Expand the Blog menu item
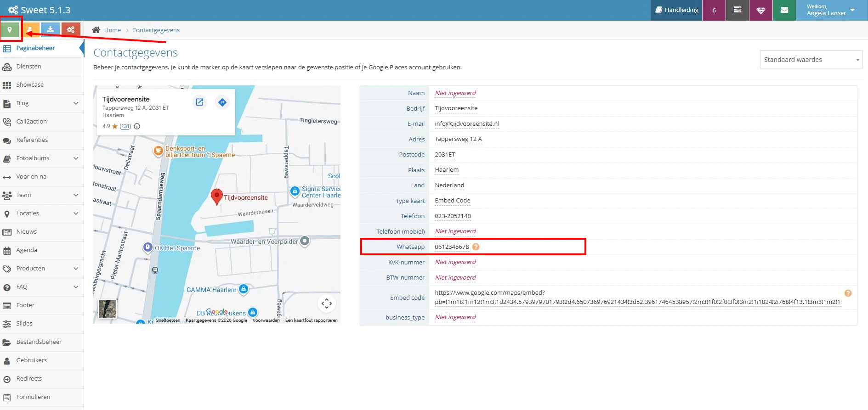Viewport: 868px width, 410px height. tap(42, 103)
